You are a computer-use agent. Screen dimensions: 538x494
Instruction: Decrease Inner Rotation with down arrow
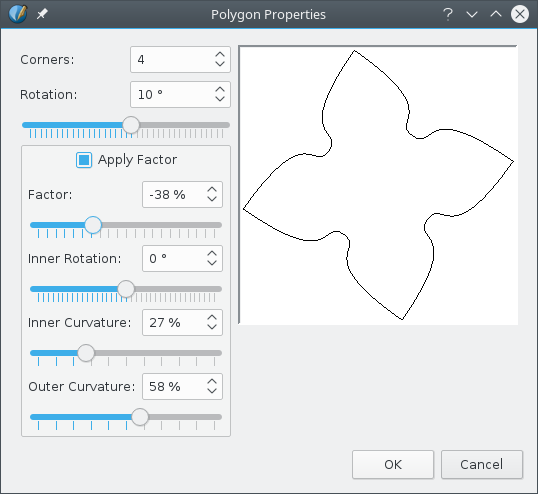[x=212, y=263]
